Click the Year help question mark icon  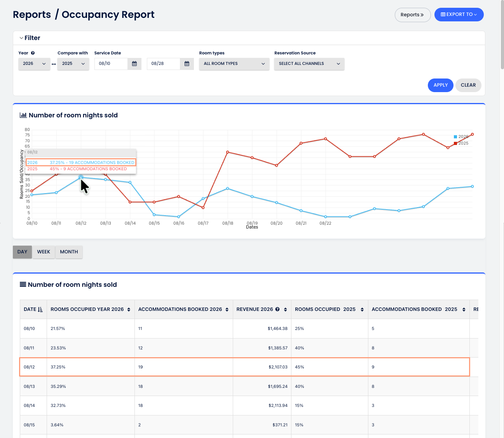tap(33, 53)
